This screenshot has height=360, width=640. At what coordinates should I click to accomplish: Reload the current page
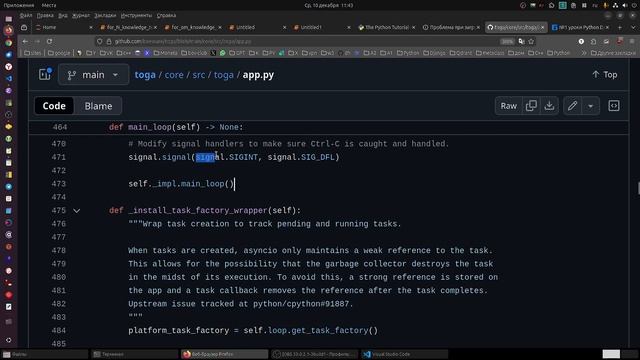(x=49, y=41)
